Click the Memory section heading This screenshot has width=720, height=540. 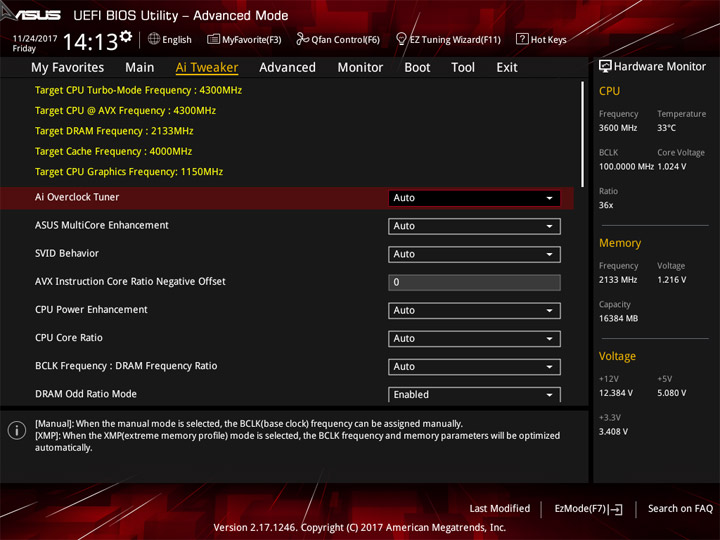pyautogui.click(x=620, y=243)
